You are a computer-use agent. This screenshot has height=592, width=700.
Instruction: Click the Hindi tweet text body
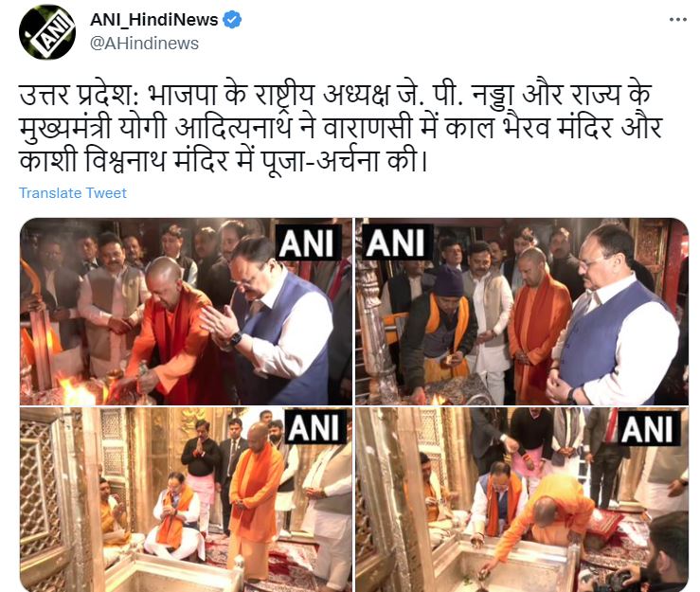pos(340,128)
